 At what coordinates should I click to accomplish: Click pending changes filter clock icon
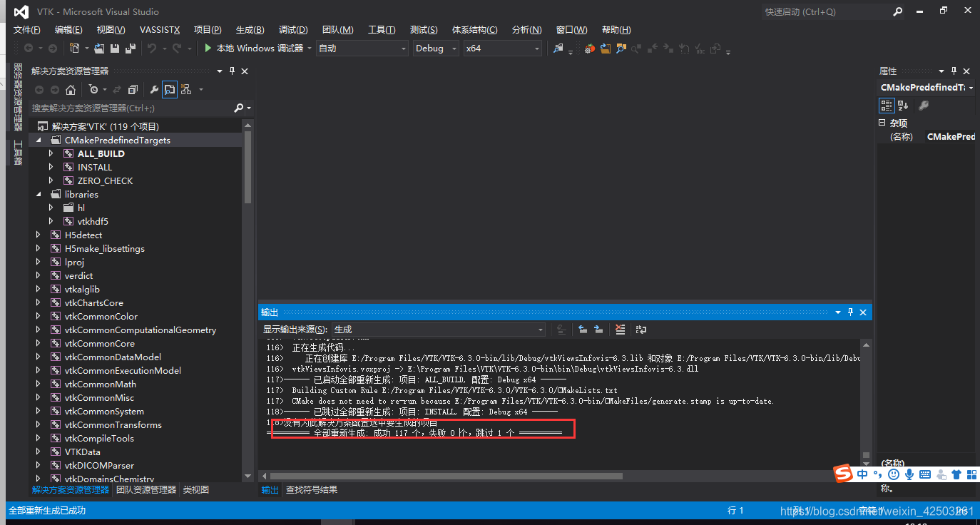[93, 89]
